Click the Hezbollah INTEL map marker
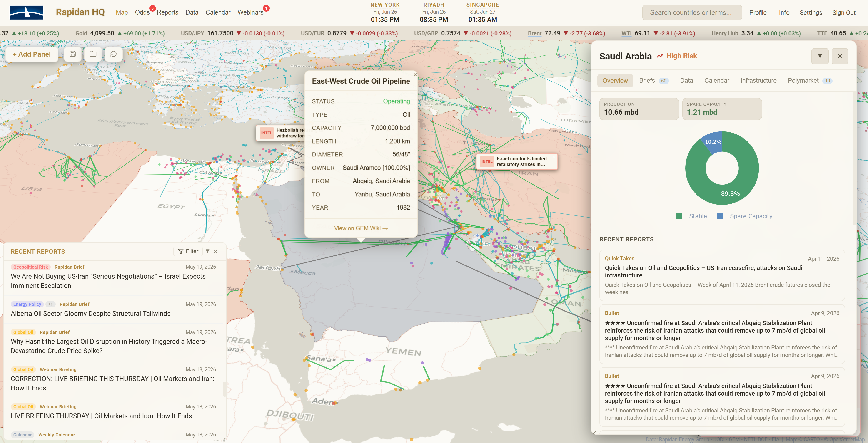 (x=280, y=133)
